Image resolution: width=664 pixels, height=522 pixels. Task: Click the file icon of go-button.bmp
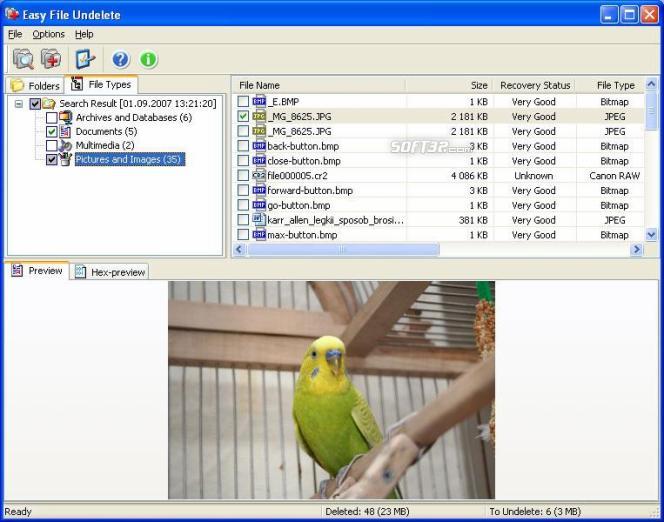pos(259,205)
